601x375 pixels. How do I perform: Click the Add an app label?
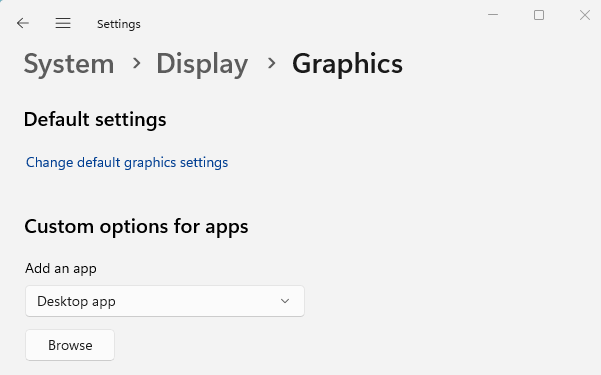[x=61, y=268]
